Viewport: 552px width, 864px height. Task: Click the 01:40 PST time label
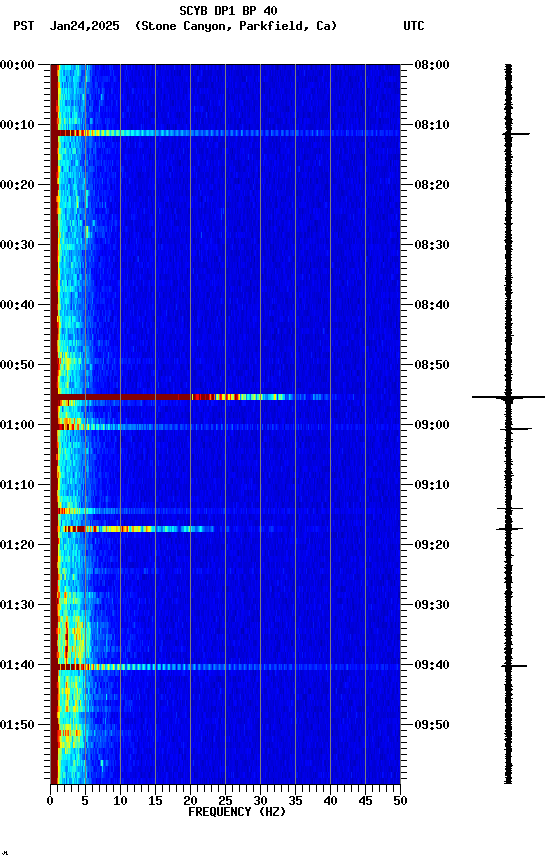(17, 666)
